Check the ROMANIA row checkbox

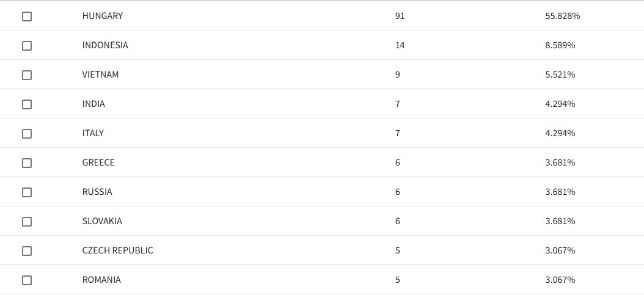point(27,280)
